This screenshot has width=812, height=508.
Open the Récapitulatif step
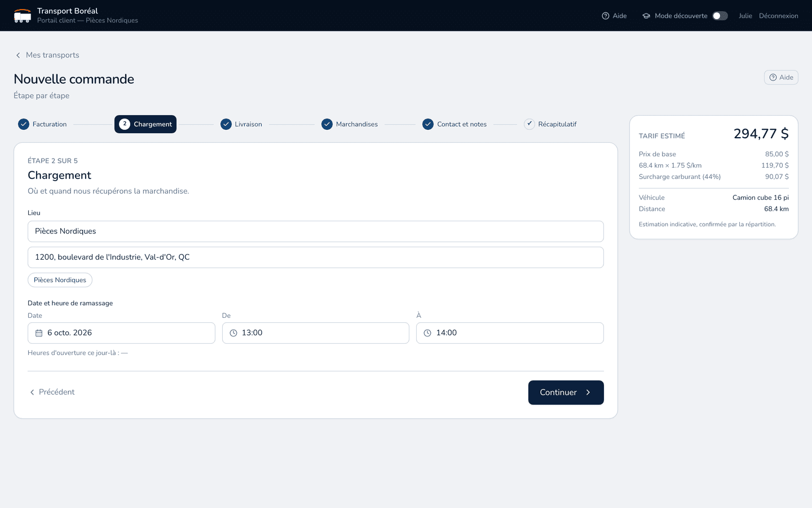pos(550,124)
